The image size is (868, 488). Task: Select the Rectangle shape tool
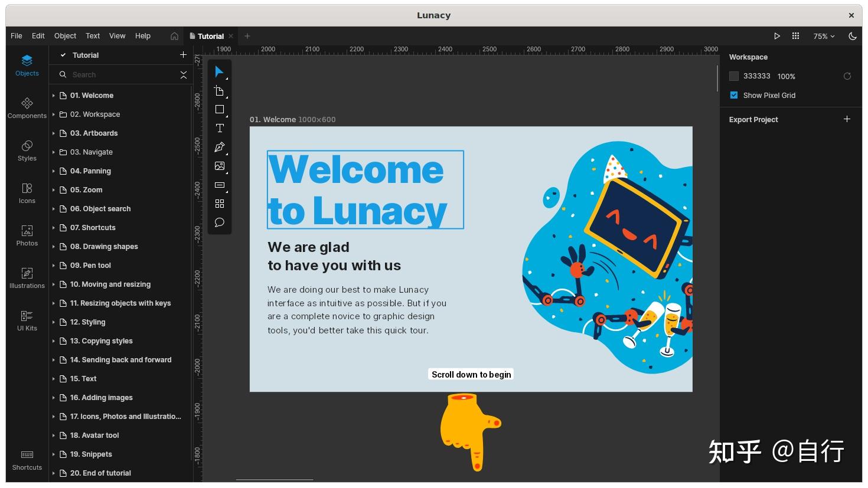pyautogui.click(x=219, y=109)
